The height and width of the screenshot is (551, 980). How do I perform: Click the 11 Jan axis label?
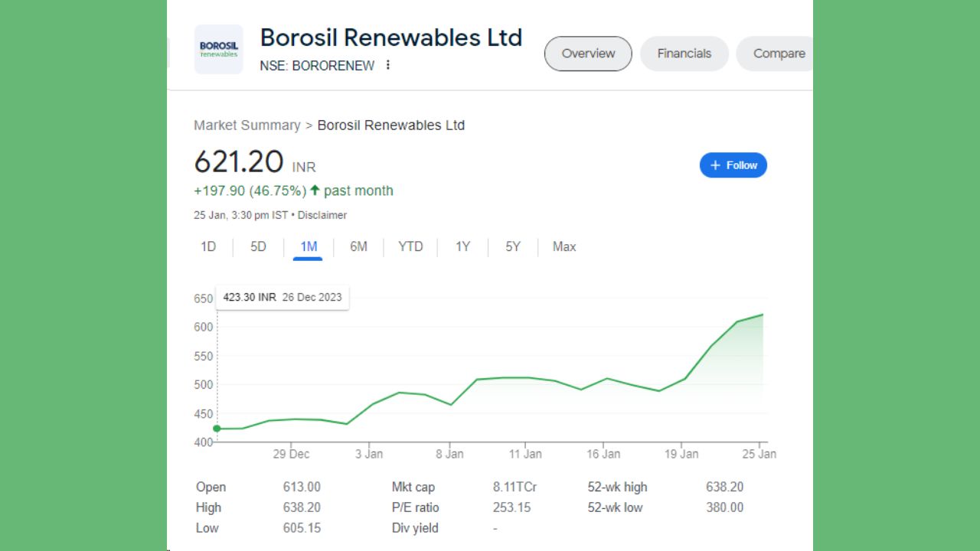[525, 454]
